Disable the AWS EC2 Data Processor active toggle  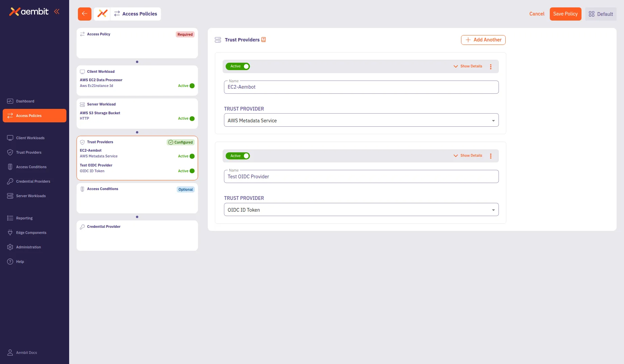point(192,86)
